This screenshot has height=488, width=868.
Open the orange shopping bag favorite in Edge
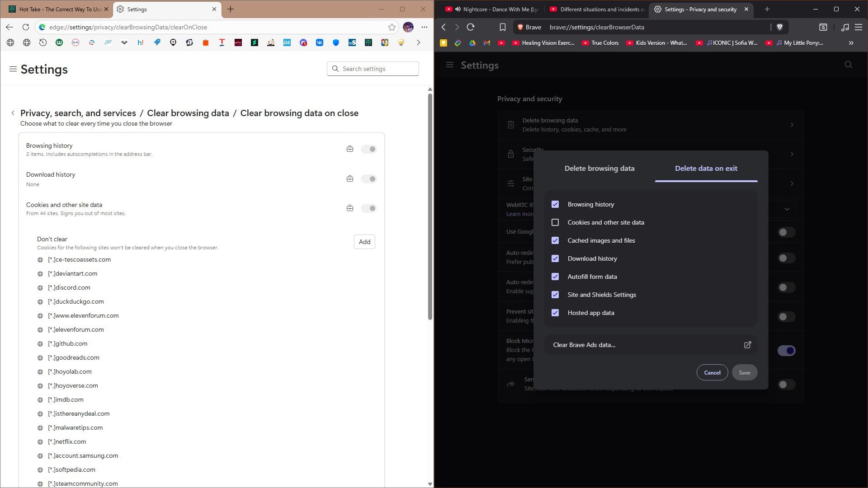[206, 42]
